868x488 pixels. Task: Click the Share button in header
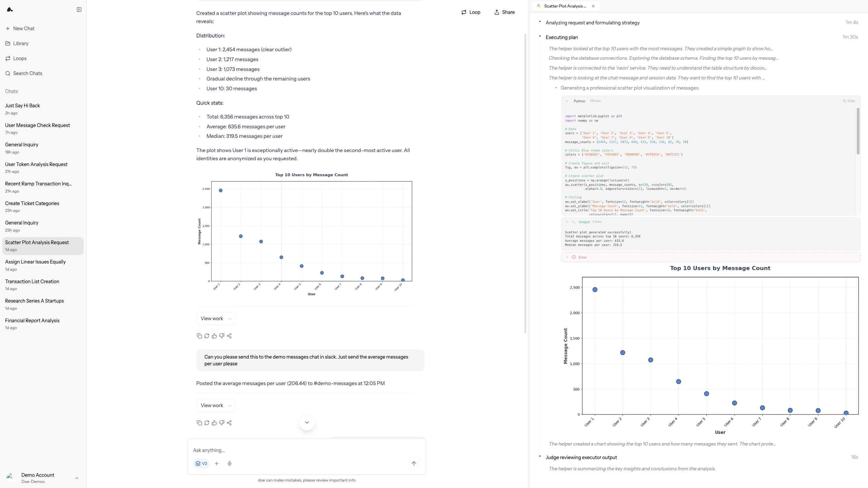[505, 12]
